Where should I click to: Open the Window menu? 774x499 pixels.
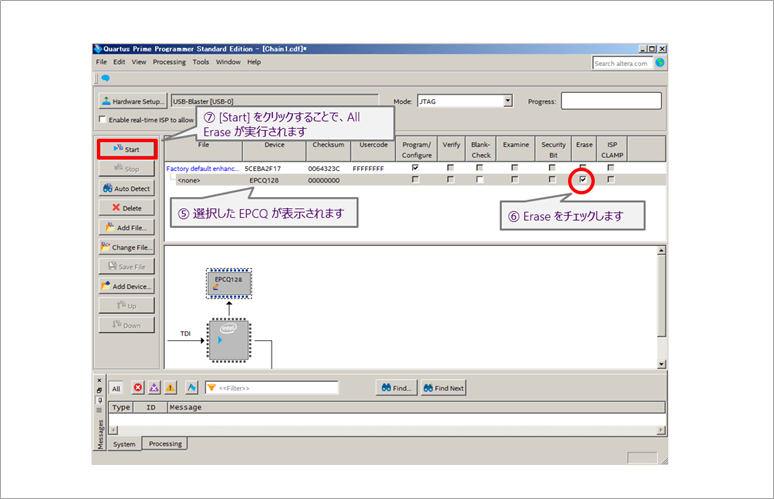228,62
